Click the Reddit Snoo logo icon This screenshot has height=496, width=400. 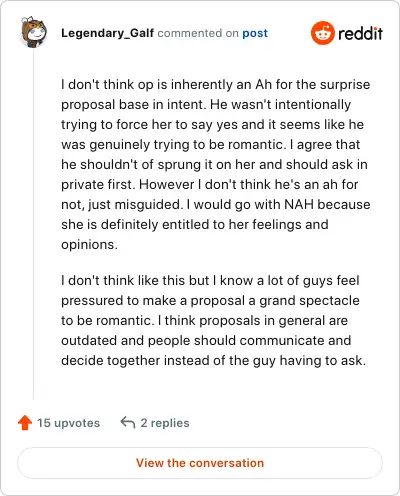[322, 33]
